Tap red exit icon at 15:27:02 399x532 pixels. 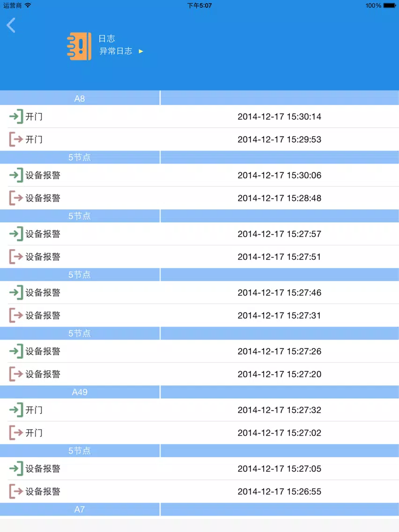[16, 433]
